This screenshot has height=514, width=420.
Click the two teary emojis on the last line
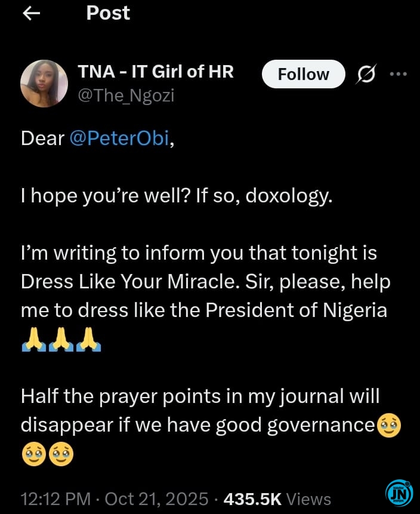pyautogui.click(x=48, y=455)
